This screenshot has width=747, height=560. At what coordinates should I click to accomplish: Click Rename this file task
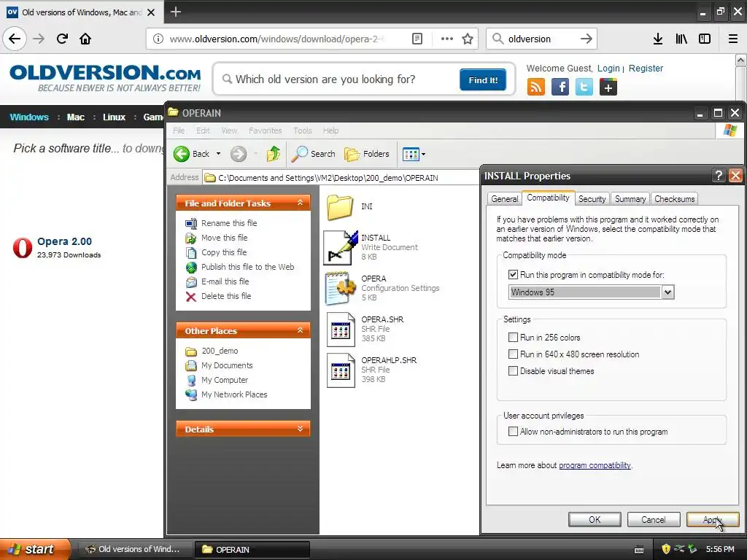(x=228, y=223)
